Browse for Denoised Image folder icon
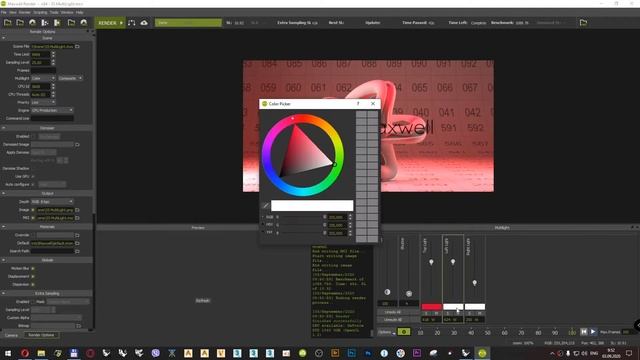 [x=78, y=144]
